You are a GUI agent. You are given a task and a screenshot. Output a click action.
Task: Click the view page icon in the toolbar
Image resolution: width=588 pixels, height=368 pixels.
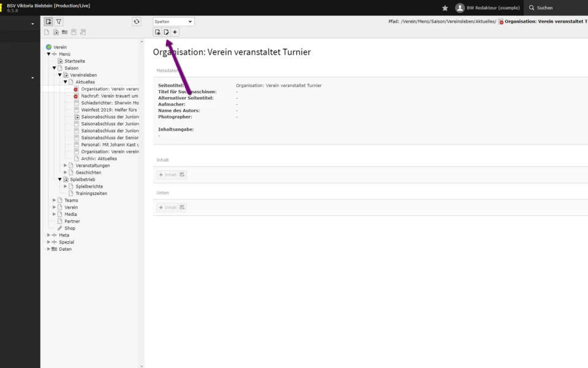coord(157,33)
